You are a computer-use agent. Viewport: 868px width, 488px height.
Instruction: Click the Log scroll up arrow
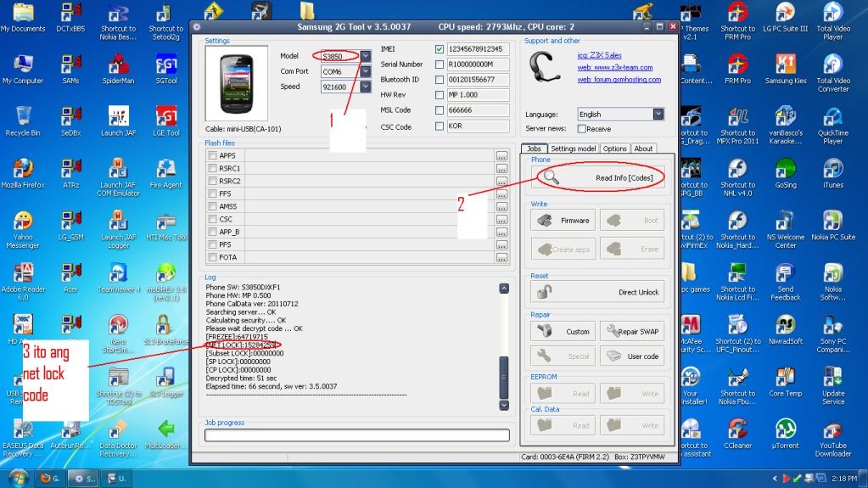pos(504,289)
